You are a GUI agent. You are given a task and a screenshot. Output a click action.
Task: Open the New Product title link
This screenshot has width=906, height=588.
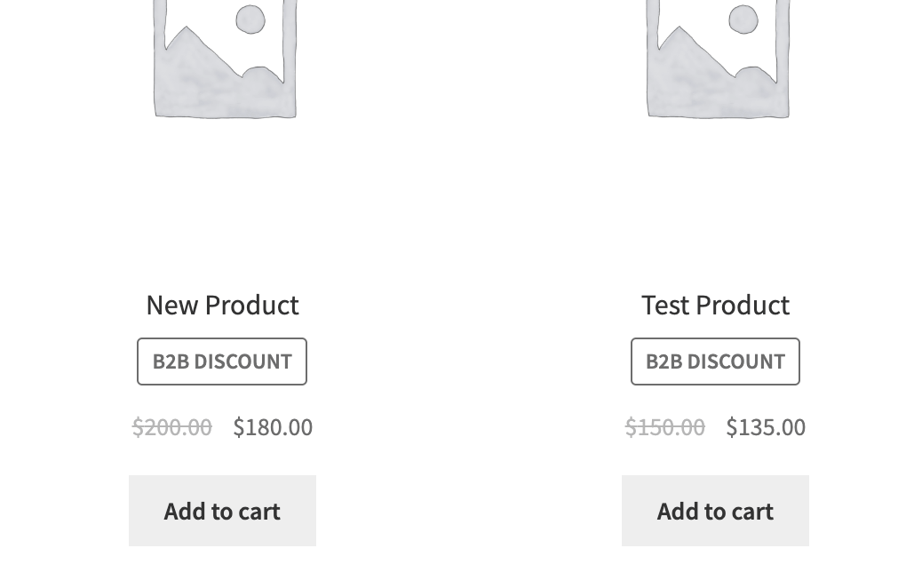point(222,305)
